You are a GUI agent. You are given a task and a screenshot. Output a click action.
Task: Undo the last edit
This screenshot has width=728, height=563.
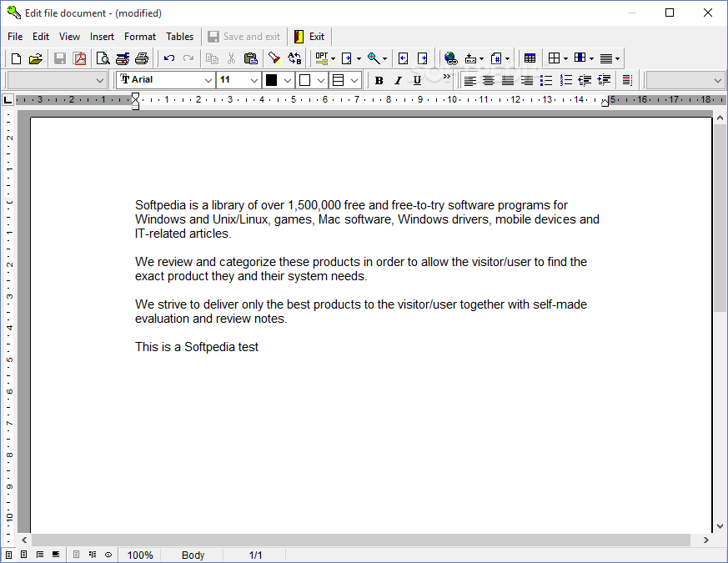click(169, 58)
